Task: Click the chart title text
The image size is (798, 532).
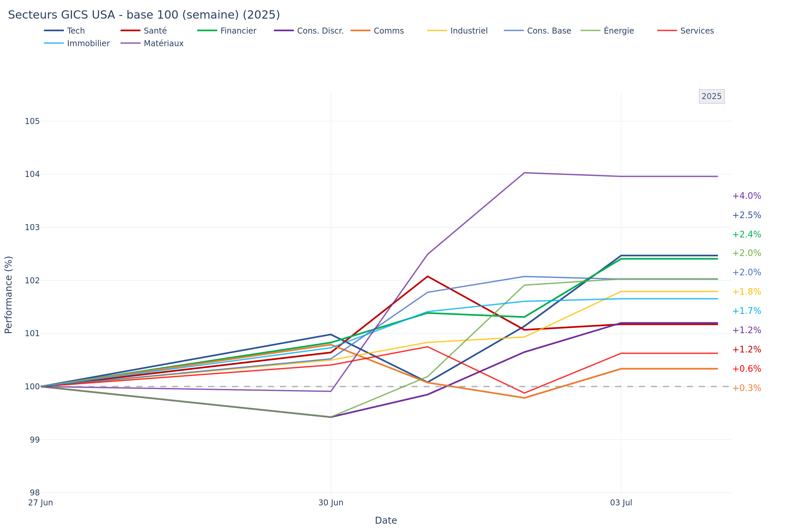Action: click(x=144, y=15)
